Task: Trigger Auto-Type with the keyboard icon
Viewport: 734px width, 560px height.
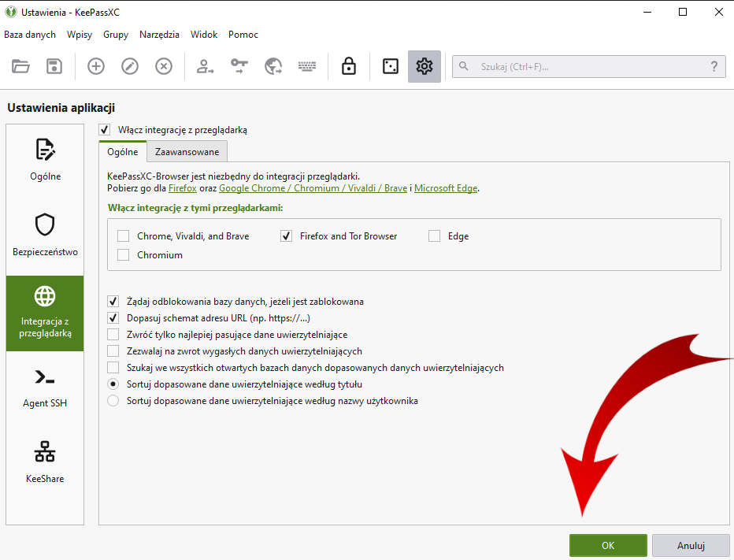Action: point(307,66)
